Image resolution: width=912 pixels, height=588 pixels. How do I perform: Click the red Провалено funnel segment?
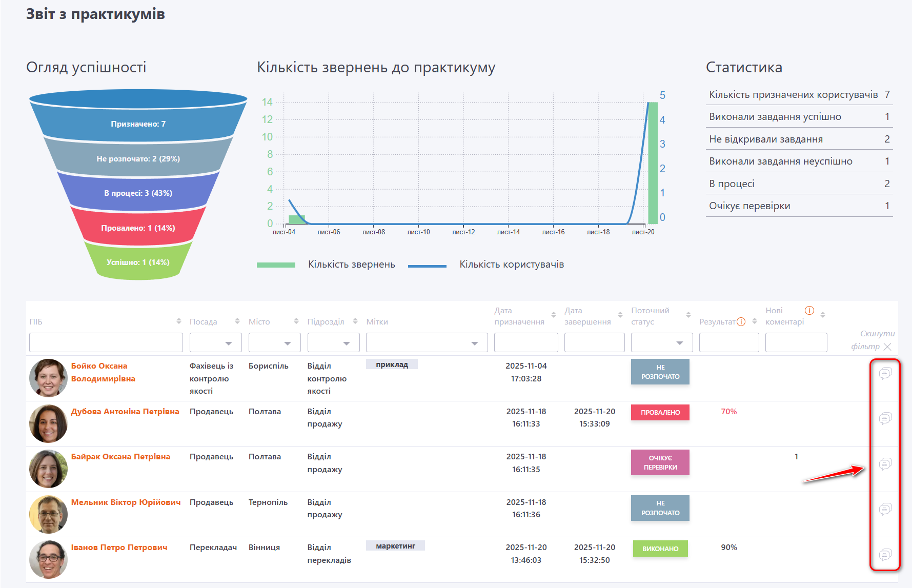[x=138, y=228]
